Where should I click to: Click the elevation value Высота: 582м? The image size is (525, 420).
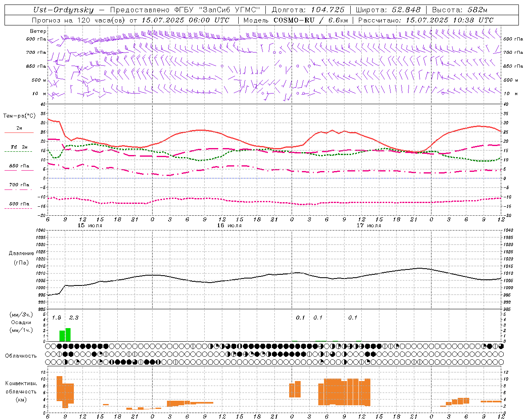pos(460,10)
